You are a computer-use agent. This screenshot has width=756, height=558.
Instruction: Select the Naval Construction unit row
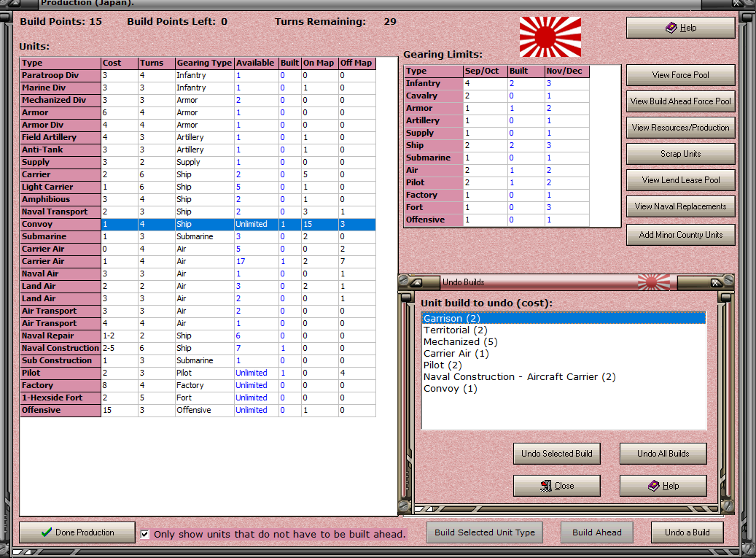tap(198, 348)
